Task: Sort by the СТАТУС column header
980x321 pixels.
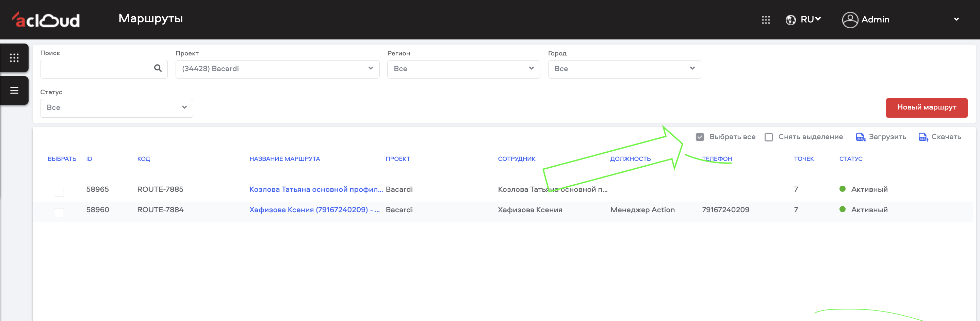Action: coord(851,159)
